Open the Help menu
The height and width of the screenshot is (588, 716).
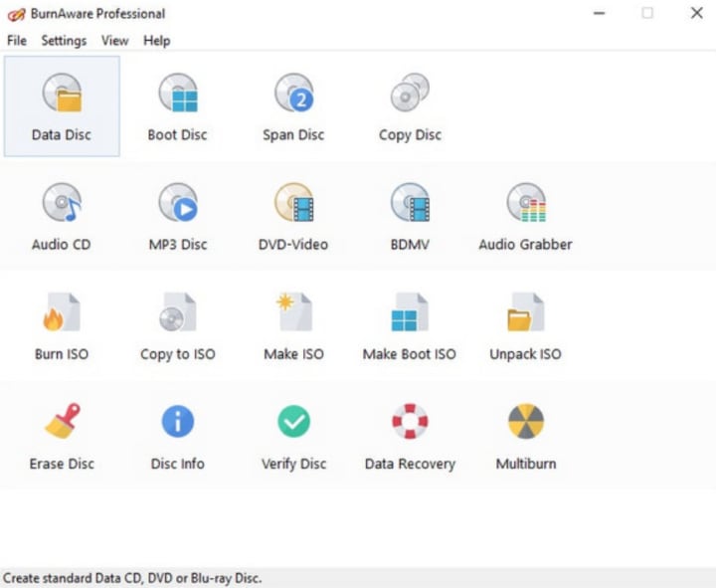[157, 41]
